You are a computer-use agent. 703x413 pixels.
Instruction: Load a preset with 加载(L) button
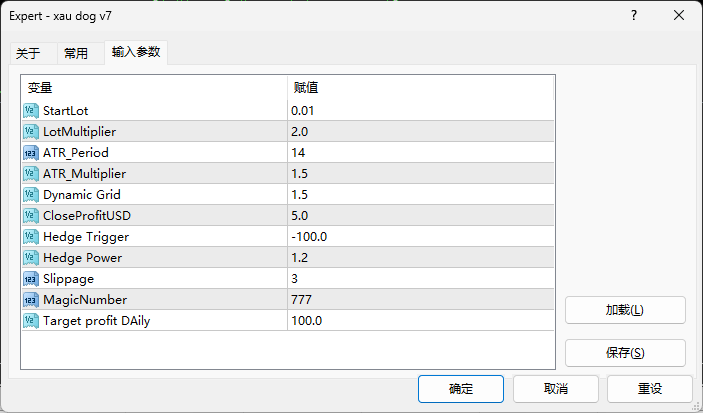pyautogui.click(x=625, y=310)
